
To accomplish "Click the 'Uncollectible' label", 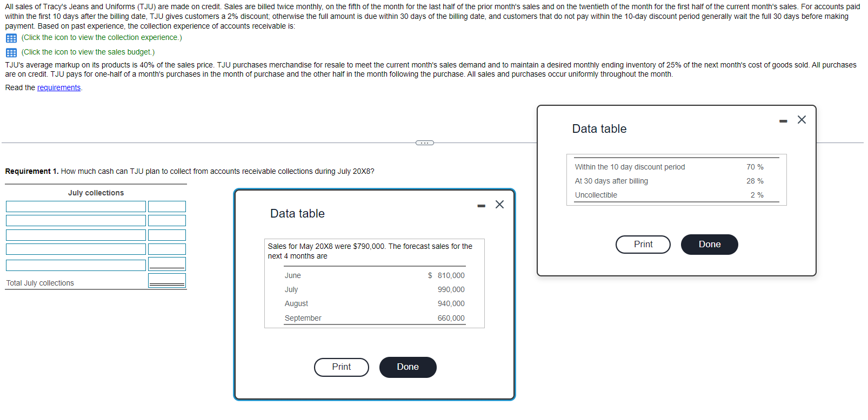I will (x=596, y=195).
